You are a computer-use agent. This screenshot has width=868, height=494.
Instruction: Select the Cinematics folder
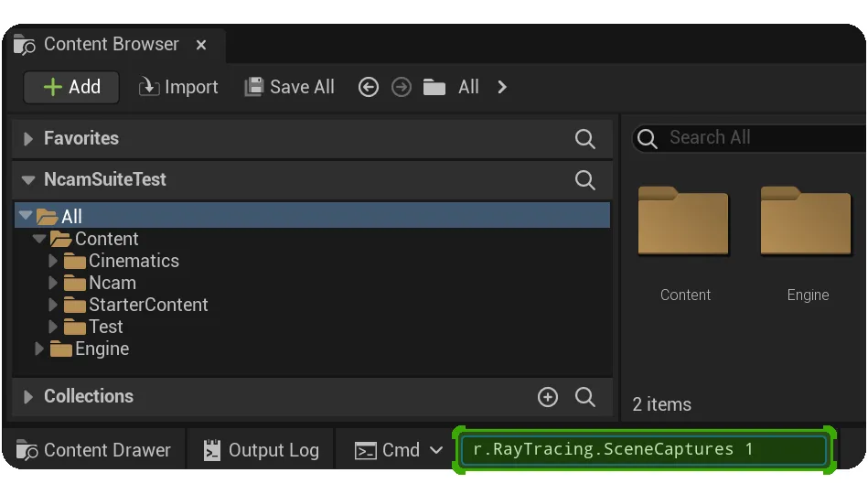(122, 261)
